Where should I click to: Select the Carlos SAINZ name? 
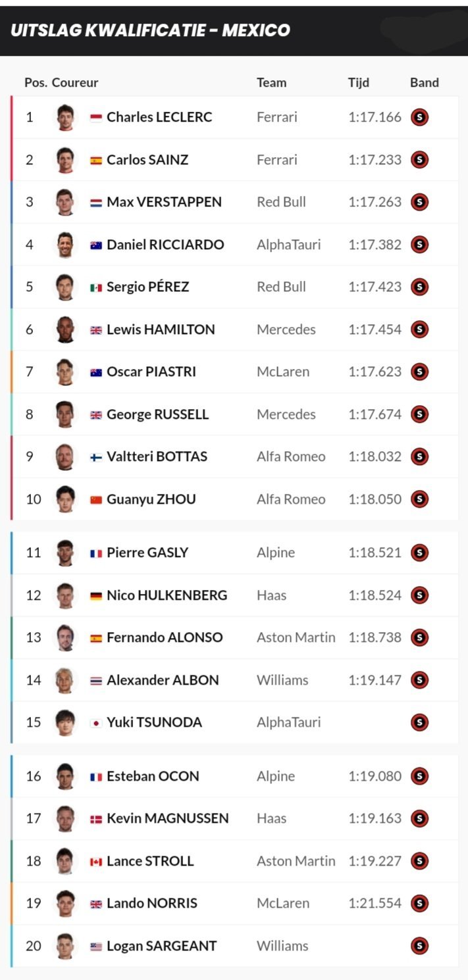tap(147, 160)
